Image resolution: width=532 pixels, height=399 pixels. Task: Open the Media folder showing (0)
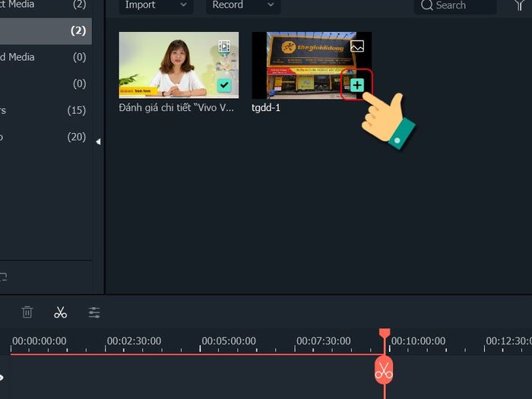46,57
